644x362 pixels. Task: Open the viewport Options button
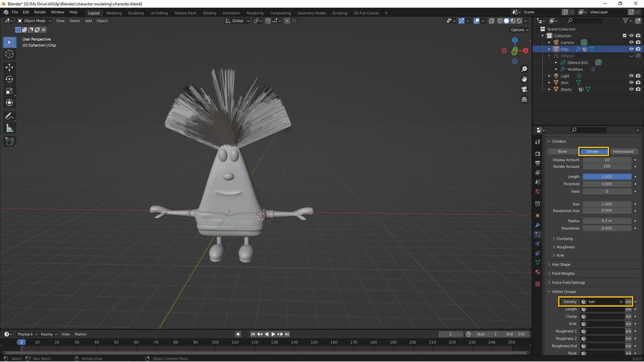point(519,30)
